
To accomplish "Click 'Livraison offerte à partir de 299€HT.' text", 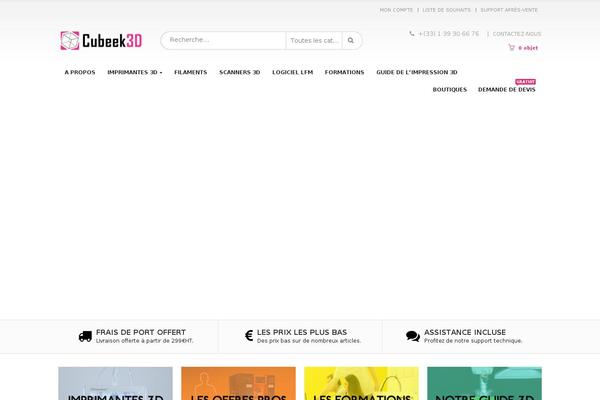I will (145, 341).
